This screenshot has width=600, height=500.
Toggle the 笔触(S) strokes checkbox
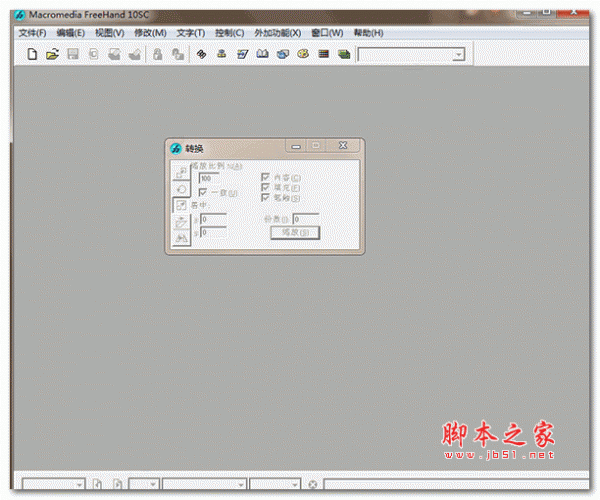[265, 198]
